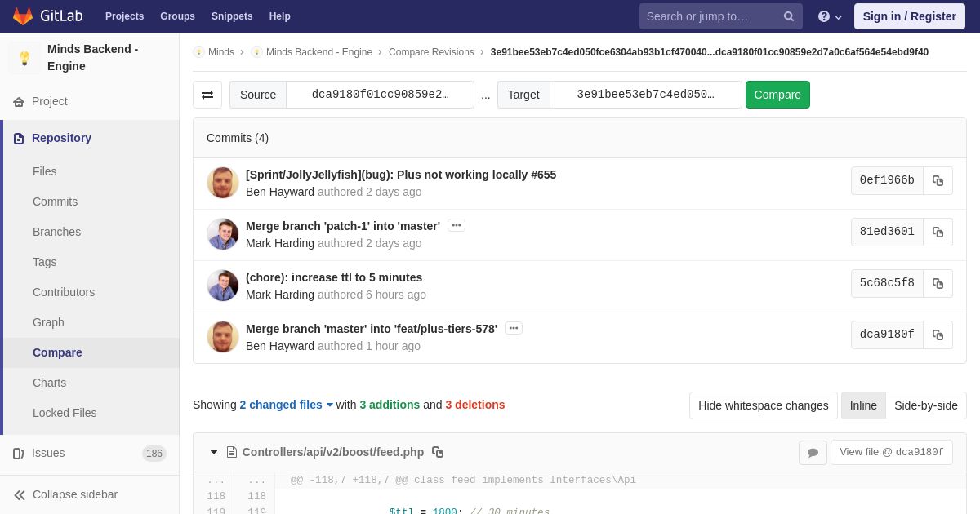
Task: Swap source and target revisions
Action: tap(207, 95)
